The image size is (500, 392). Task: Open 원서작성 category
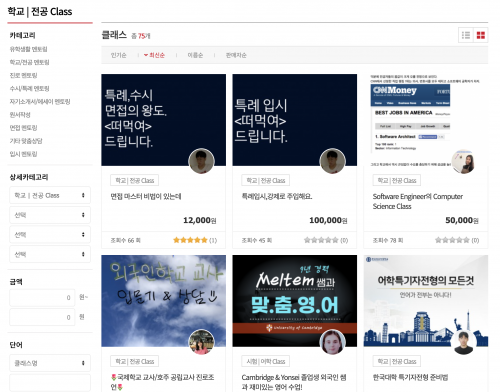[x=20, y=115]
